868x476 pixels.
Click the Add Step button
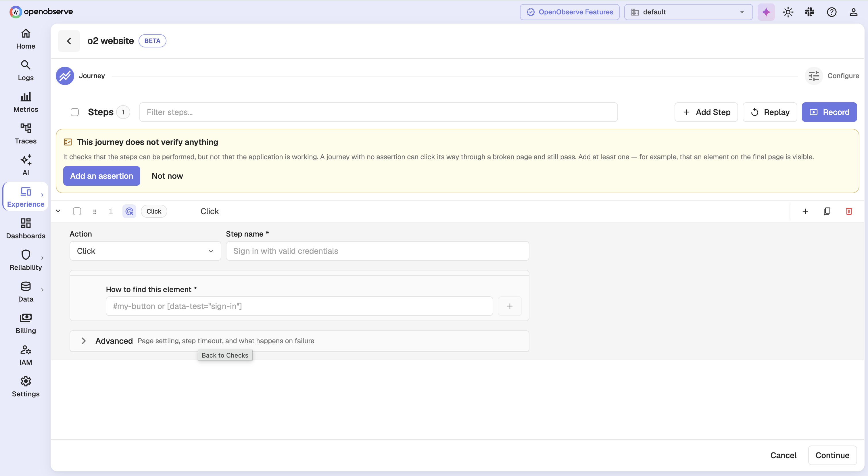pyautogui.click(x=706, y=112)
